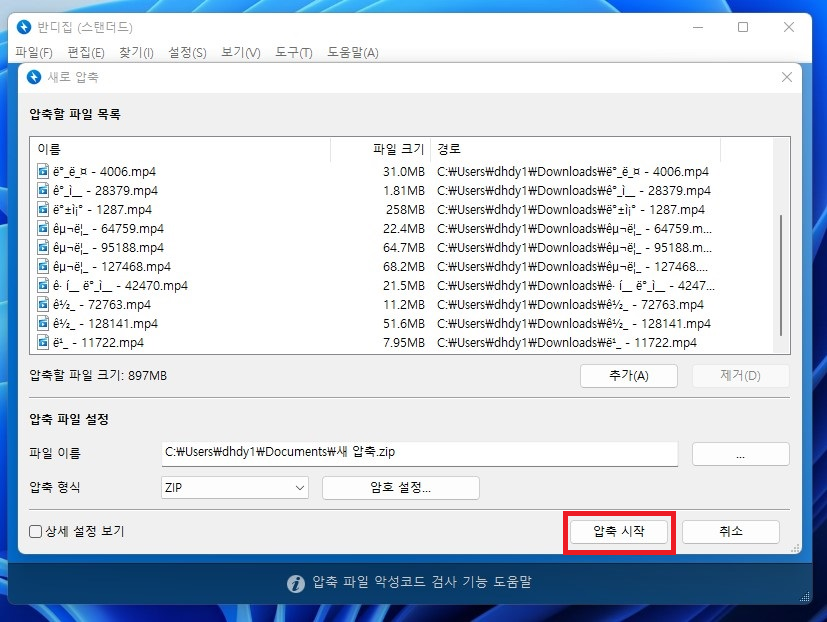
Task: Open the 편집(E) menu
Action: 86,52
